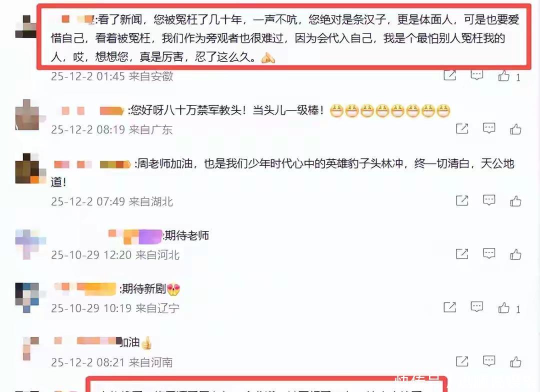Image resolution: width=540 pixels, height=392 pixels.
Task: Like the 周老师加油 comment from 湖北
Action: (x=515, y=201)
